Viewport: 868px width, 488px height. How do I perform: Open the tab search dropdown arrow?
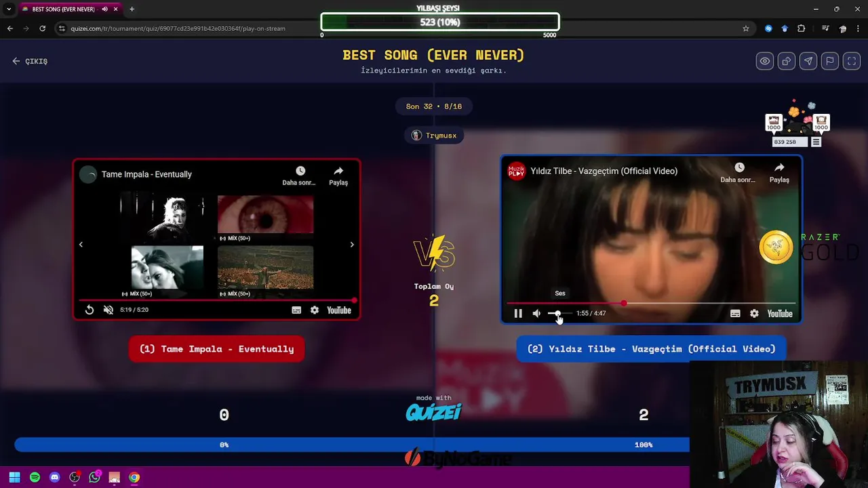point(8,9)
